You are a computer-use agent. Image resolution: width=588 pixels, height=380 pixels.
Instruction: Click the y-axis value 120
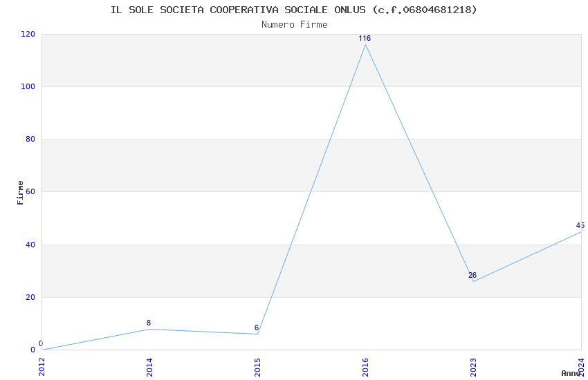(28, 34)
